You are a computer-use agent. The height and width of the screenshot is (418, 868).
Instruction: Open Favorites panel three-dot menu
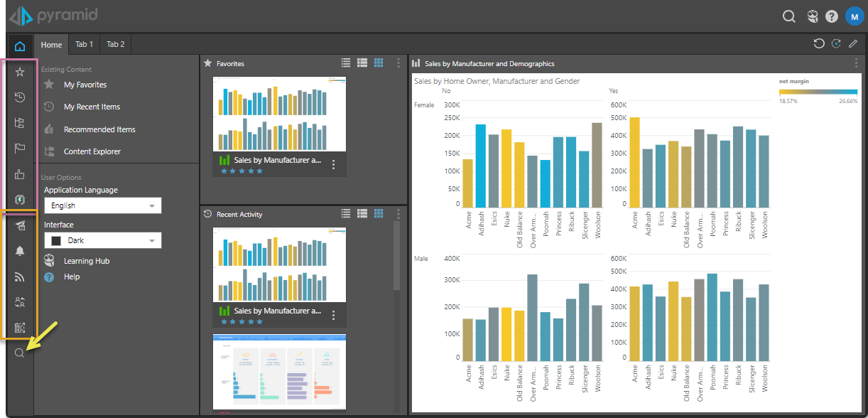point(398,63)
